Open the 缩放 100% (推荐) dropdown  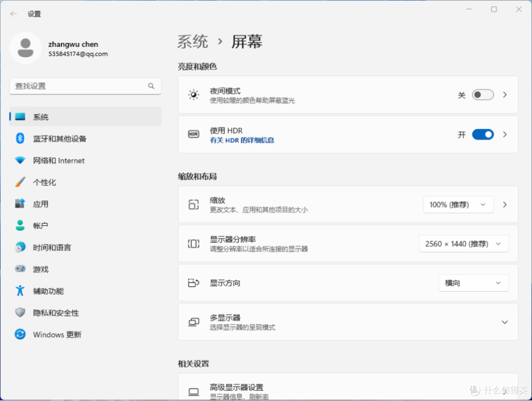(458, 204)
